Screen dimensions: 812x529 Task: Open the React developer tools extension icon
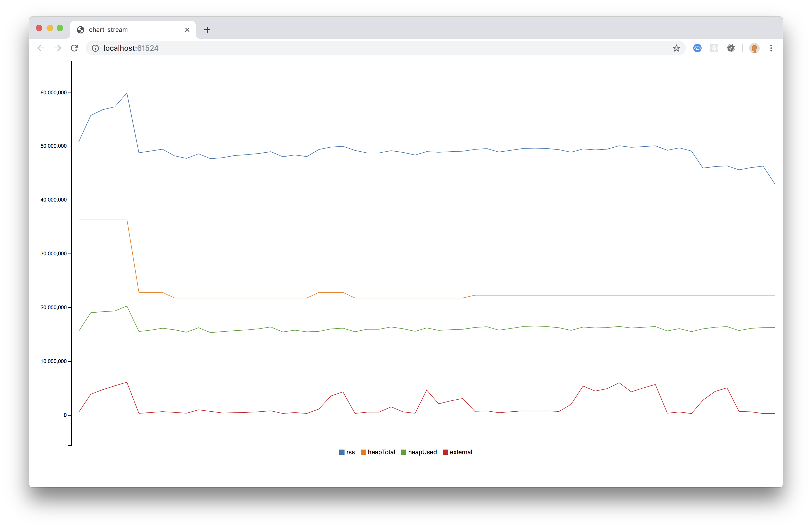coord(714,48)
